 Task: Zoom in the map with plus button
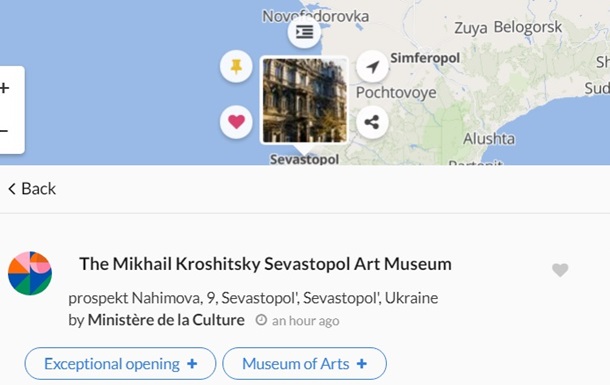[5, 88]
